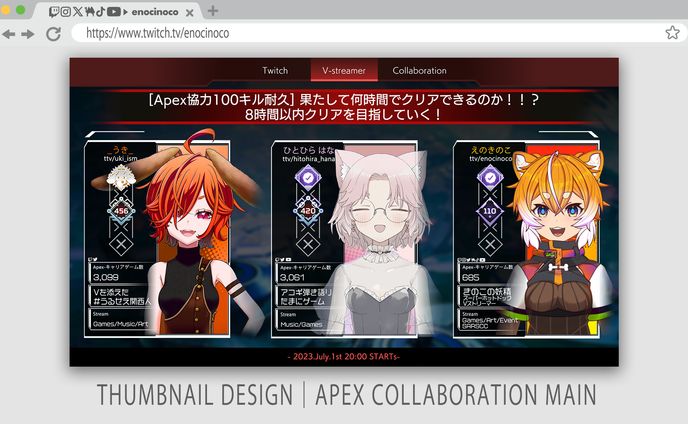This screenshot has width=688, height=424.
Task: Click the ひとひら はな streamer name
Action: (x=309, y=150)
